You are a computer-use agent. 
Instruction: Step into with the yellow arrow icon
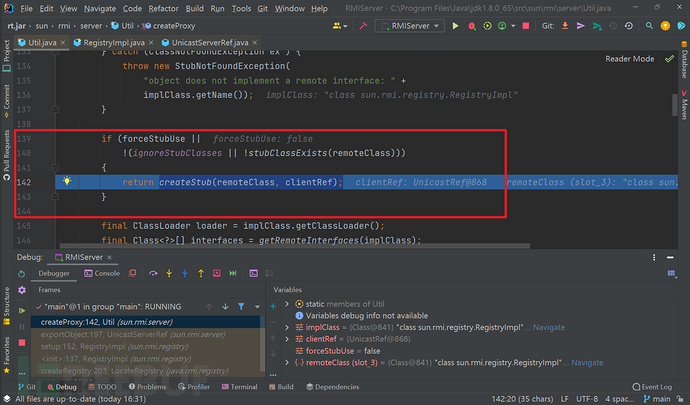click(x=169, y=273)
